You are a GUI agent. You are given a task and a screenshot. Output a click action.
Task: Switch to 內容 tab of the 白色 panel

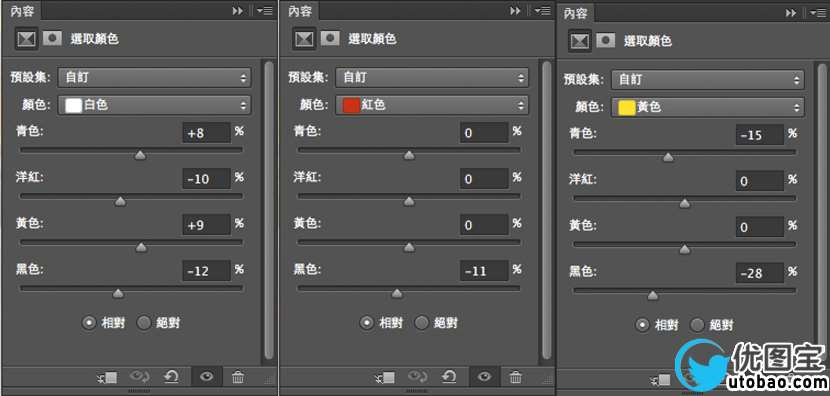(x=21, y=11)
